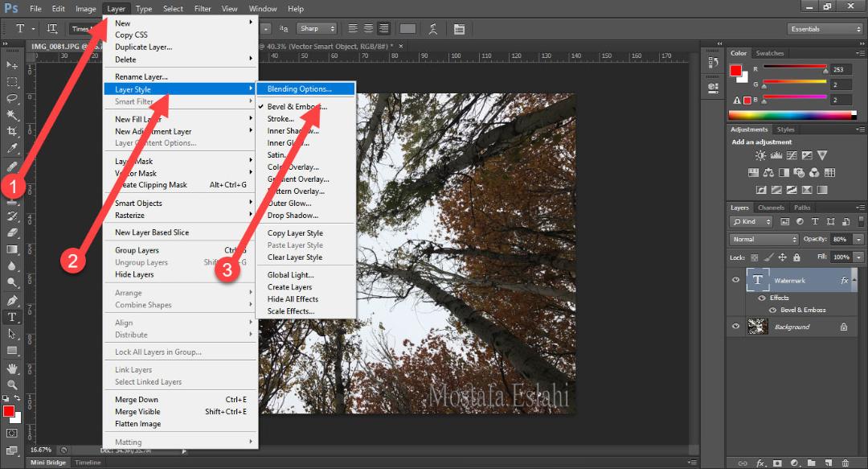
Task: Click delete layer trash icon
Action: tap(845, 463)
